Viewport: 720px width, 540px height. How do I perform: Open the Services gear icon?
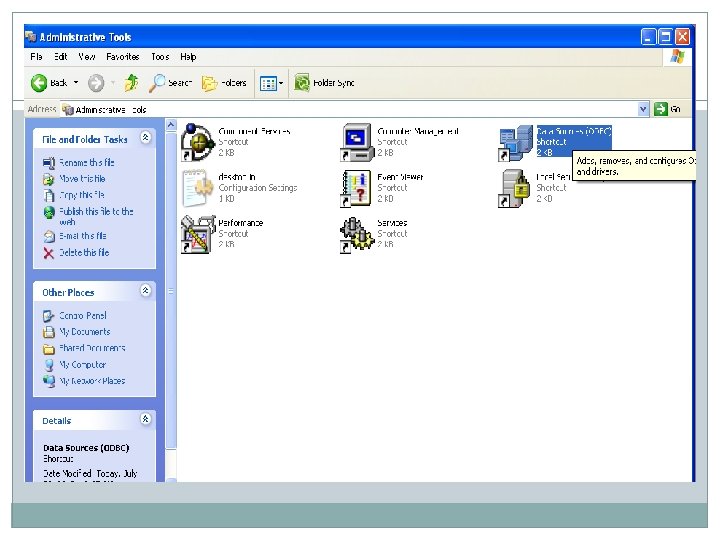pos(357,234)
